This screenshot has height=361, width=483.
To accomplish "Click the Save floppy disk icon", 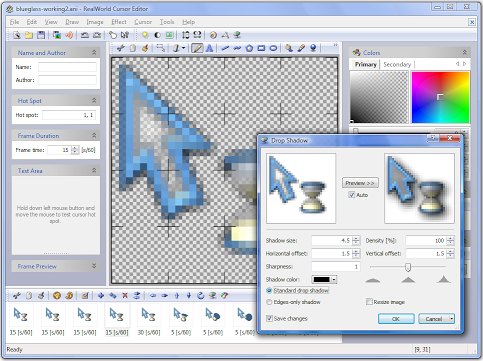I will [x=41, y=35].
